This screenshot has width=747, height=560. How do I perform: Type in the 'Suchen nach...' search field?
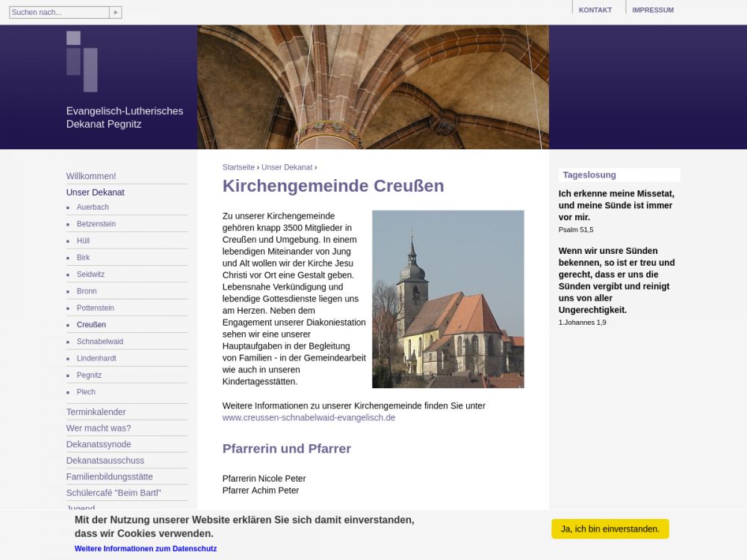[x=59, y=12]
